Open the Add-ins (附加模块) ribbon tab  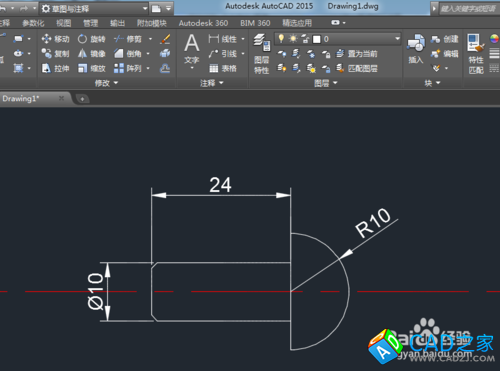(x=152, y=23)
